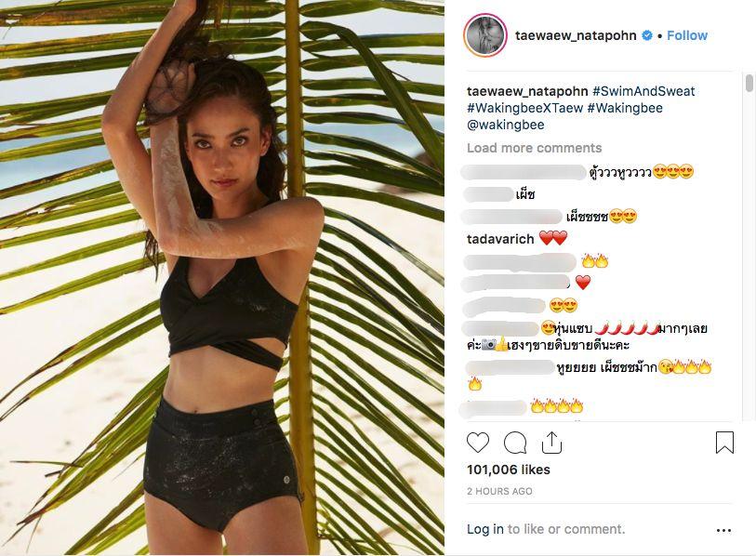
Task: Save post with the bookmark icon
Action: coord(724,443)
